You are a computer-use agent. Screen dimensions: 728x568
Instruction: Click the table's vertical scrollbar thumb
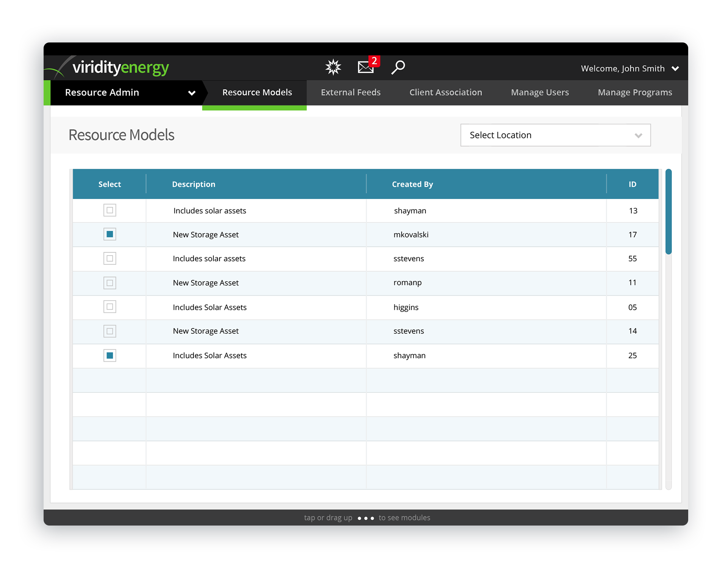pos(668,212)
